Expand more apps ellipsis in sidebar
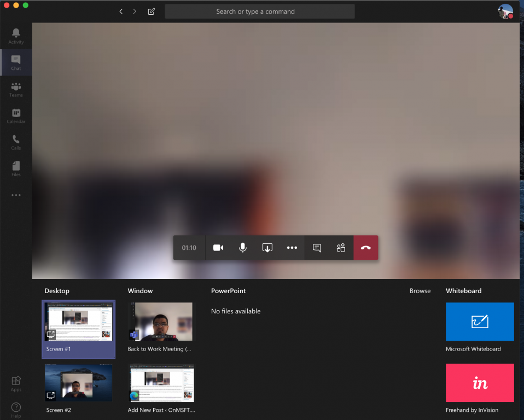This screenshot has width=524, height=420. click(16, 195)
